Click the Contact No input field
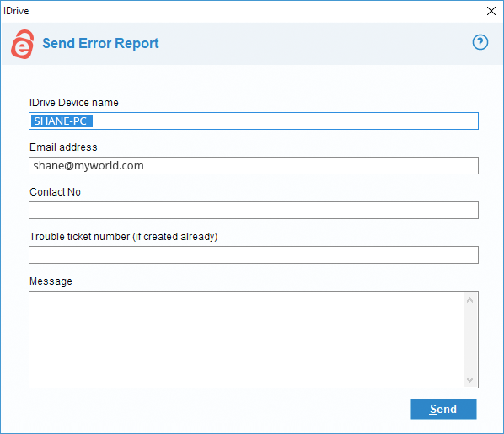Viewport: 504px width, 434px height. (x=254, y=210)
